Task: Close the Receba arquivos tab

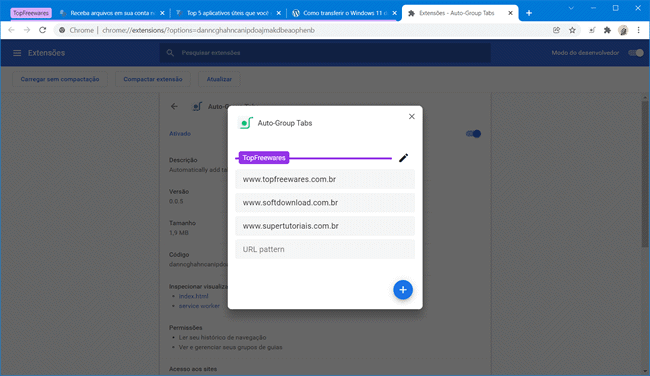Action: coord(162,13)
